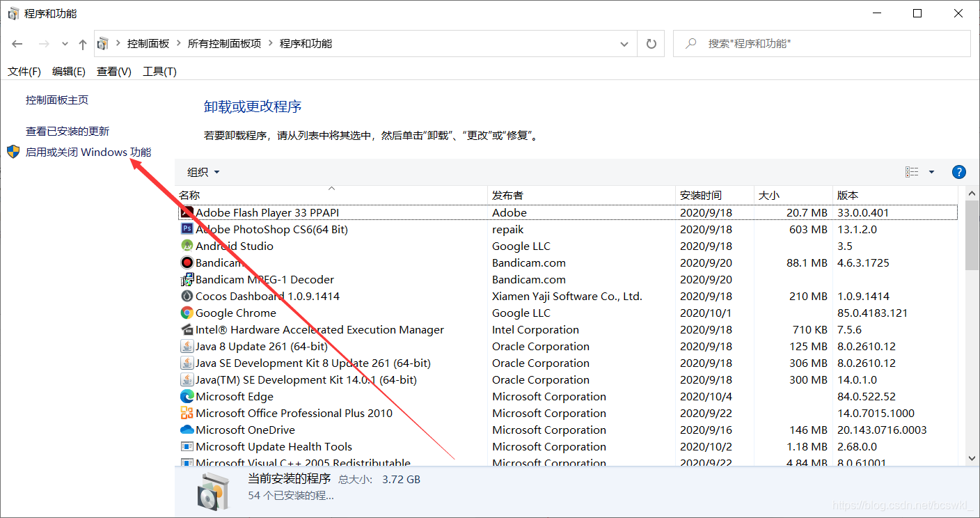The width and height of the screenshot is (980, 518).
Task: Select version cell 85.0.4183.121
Action: coord(873,313)
